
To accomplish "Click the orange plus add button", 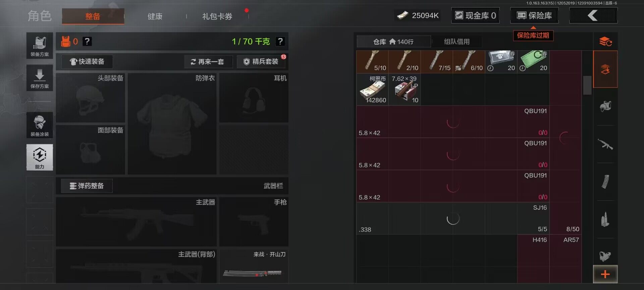I will pos(605,274).
